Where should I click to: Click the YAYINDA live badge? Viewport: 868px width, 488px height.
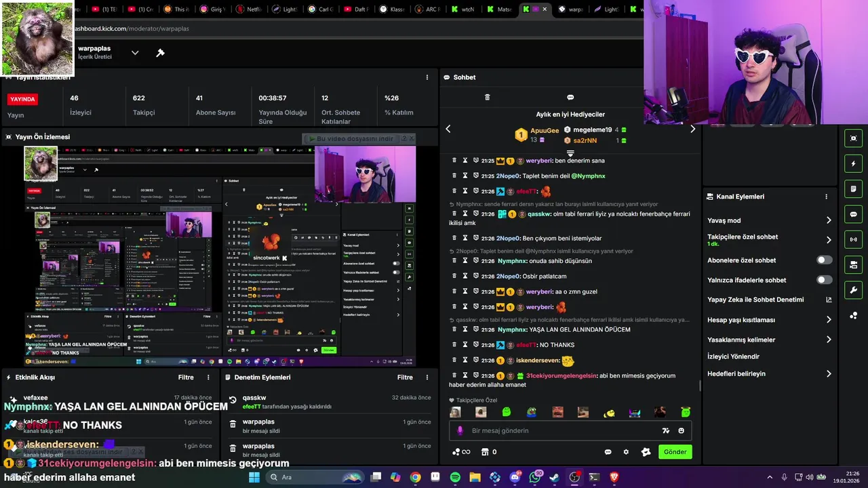click(22, 99)
